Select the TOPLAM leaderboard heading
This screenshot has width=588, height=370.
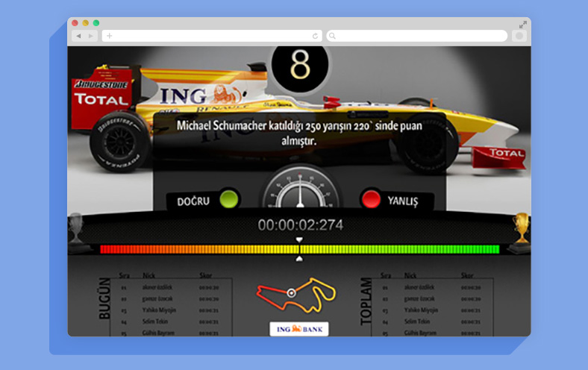pyautogui.click(x=366, y=304)
